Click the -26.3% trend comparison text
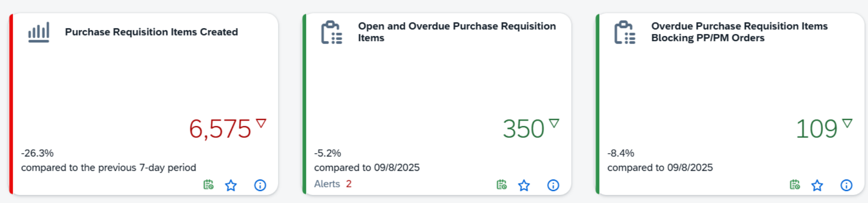 pyautogui.click(x=37, y=153)
